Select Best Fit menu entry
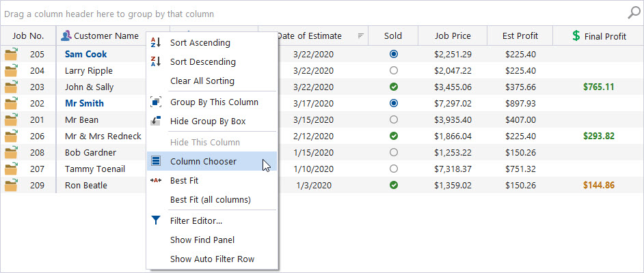 point(212,180)
